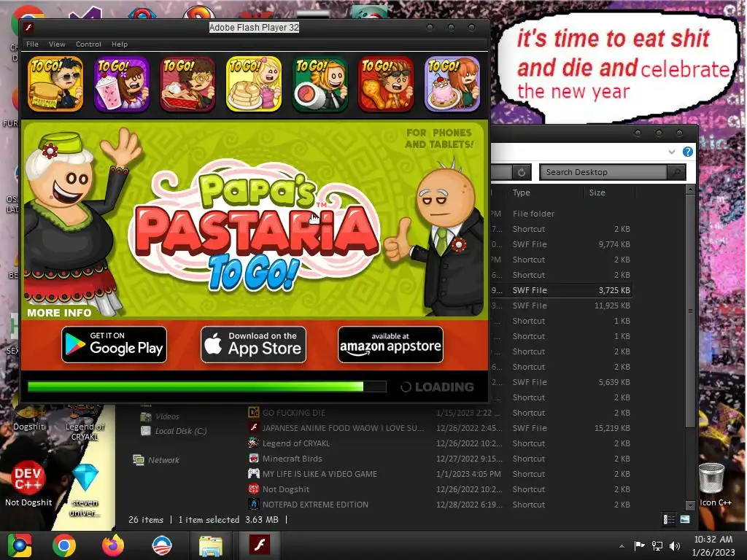This screenshot has height=560, width=747.
Task: Click the network tray icon
Action: click(657, 545)
